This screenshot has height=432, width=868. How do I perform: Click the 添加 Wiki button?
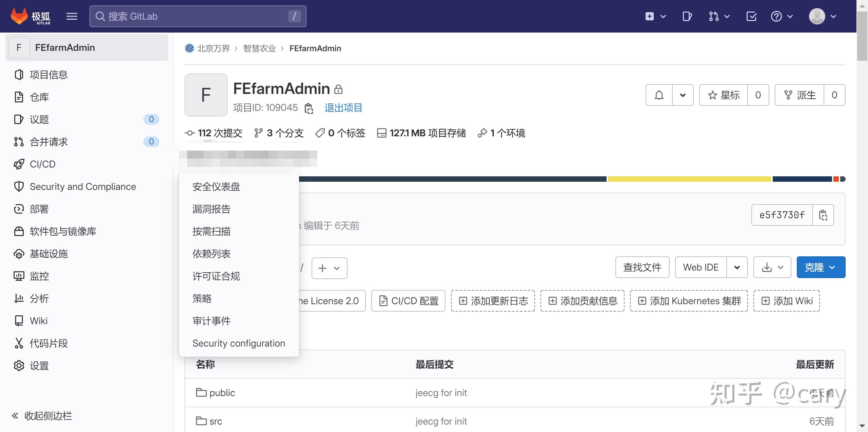[787, 300]
